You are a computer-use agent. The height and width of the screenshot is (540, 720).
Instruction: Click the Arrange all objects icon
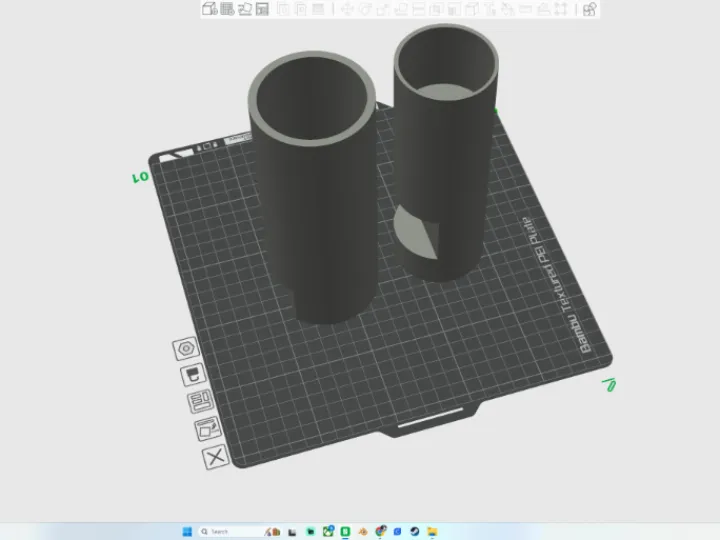[262, 9]
